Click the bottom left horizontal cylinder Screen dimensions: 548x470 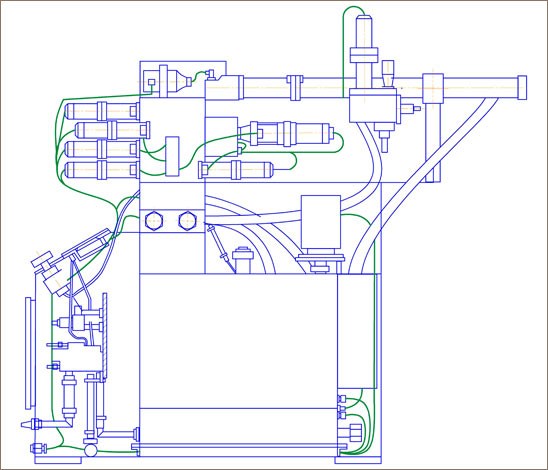click(102, 170)
